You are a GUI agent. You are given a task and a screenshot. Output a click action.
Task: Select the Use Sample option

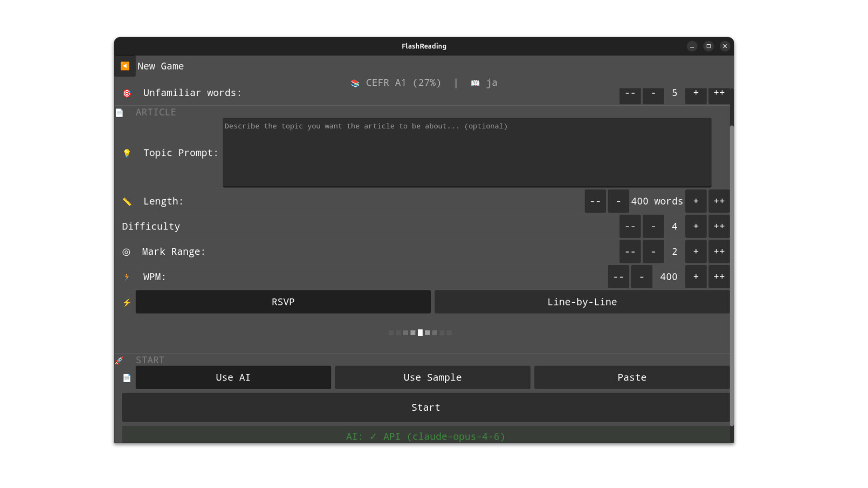pos(432,377)
